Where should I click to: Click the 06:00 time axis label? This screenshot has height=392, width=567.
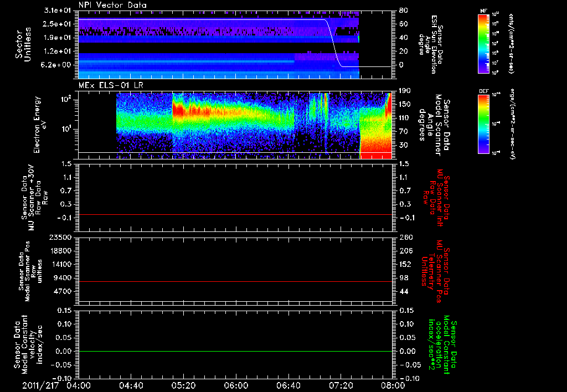236,385
